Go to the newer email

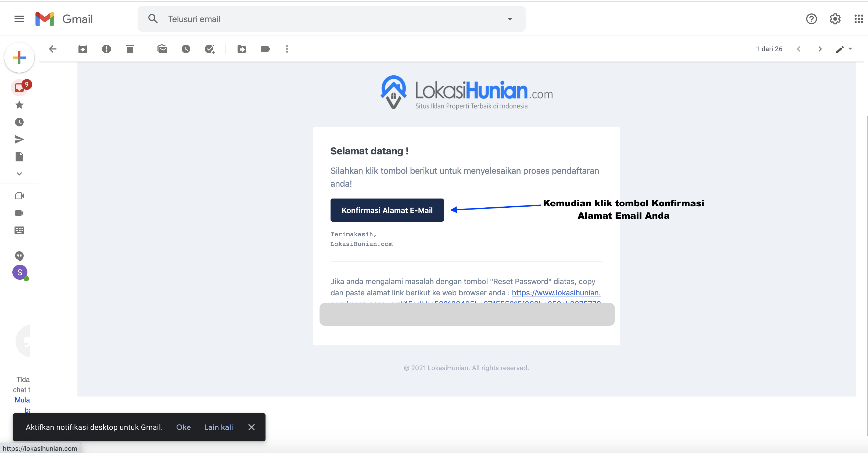coord(799,49)
